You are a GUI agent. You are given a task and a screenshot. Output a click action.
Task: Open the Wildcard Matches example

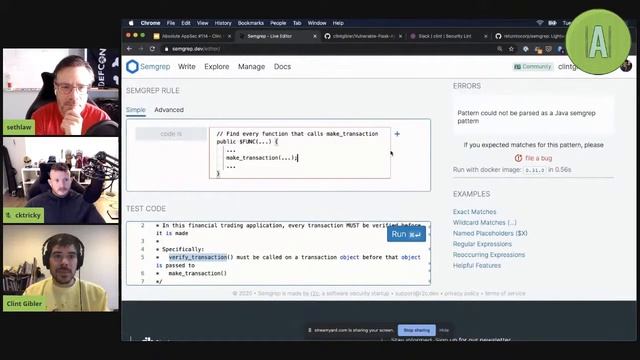click(484, 222)
